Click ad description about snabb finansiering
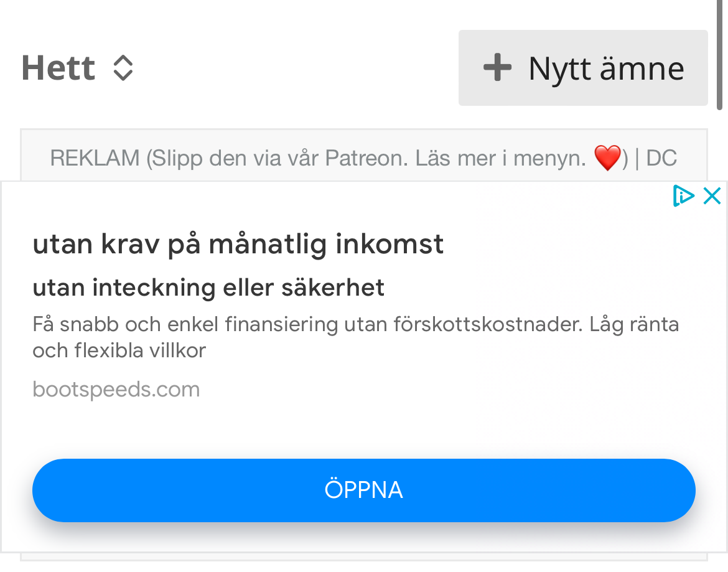The image size is (728, 572). tap(356, 337)
